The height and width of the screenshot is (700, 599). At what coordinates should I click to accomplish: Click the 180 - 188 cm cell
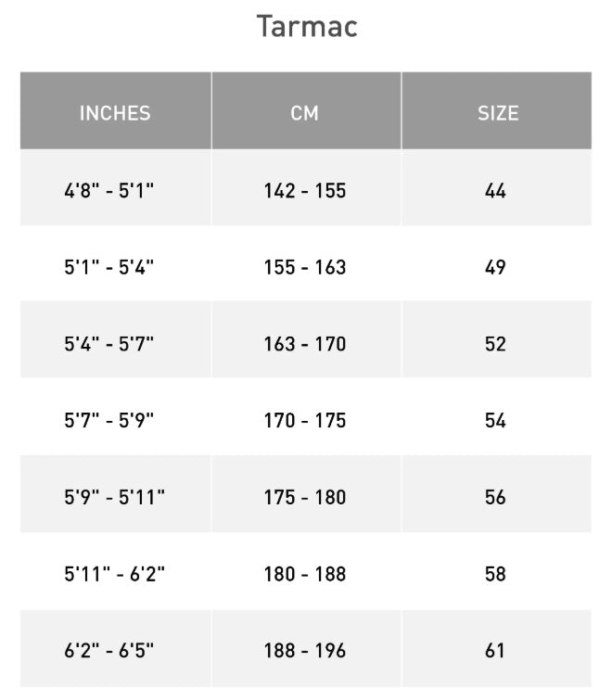click(x=304, y=574)
